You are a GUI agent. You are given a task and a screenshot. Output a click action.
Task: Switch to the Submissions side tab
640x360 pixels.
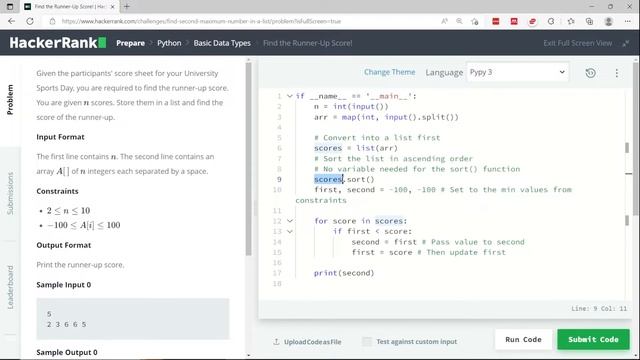point(10,193)
